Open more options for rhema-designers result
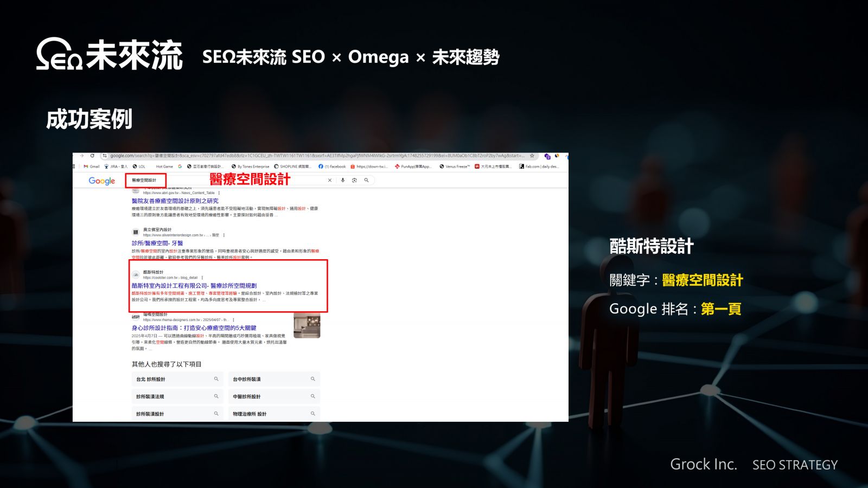This screenshot has height=488, width=868. (233, 320)
